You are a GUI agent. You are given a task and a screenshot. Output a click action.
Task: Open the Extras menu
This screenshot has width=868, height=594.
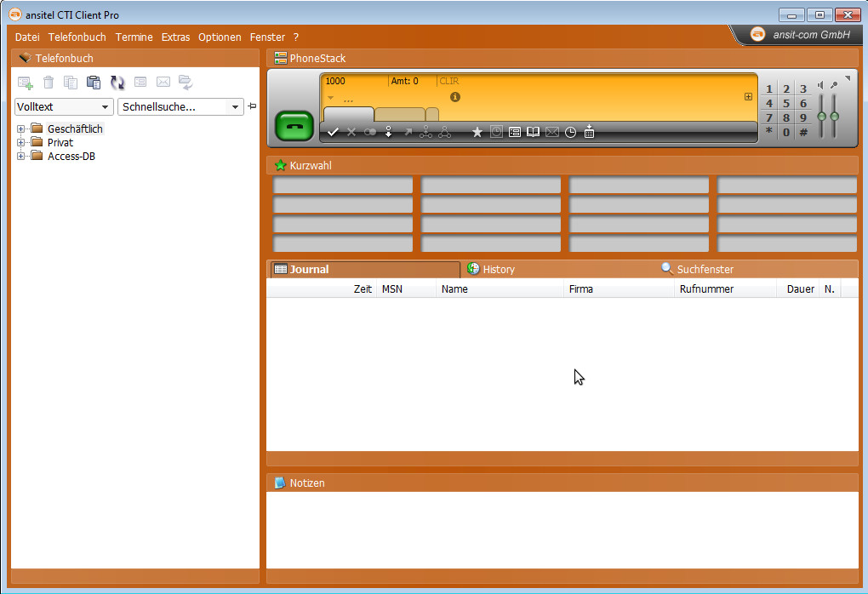175,37
